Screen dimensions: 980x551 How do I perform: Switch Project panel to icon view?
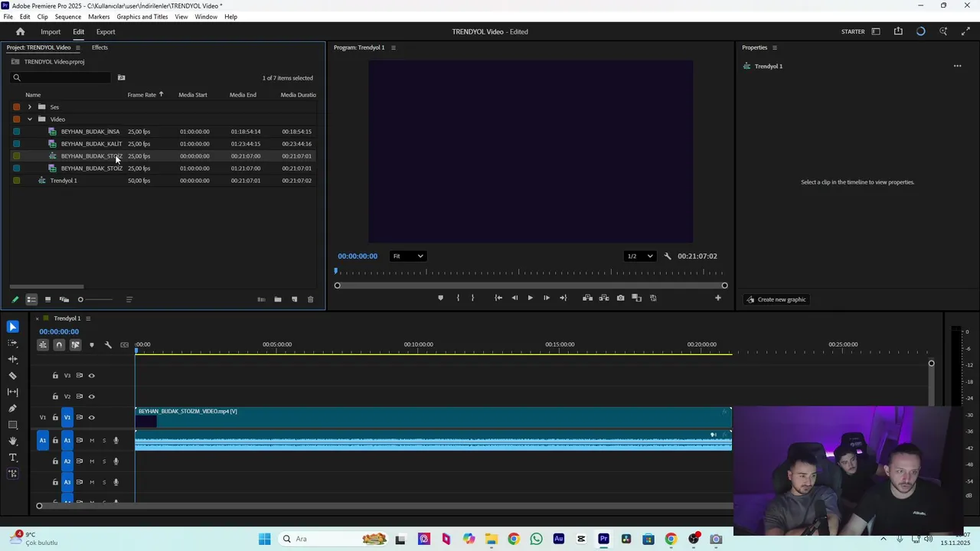click(47, 299)
